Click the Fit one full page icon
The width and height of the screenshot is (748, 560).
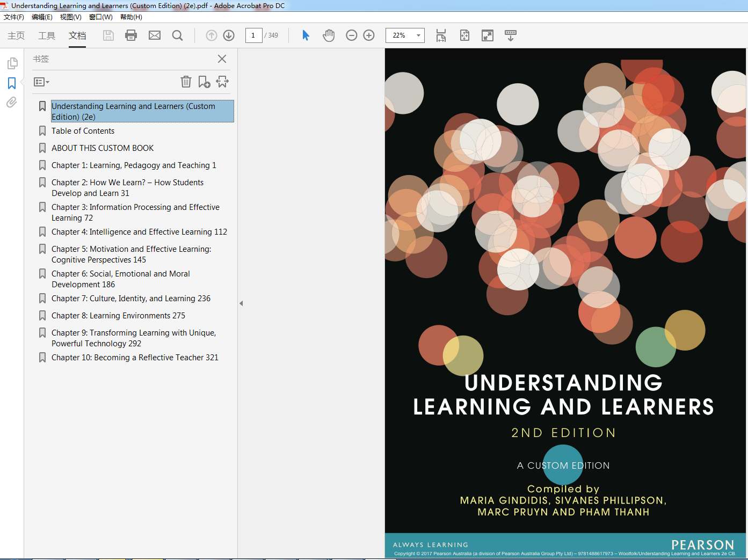click(x=464, y=35)
